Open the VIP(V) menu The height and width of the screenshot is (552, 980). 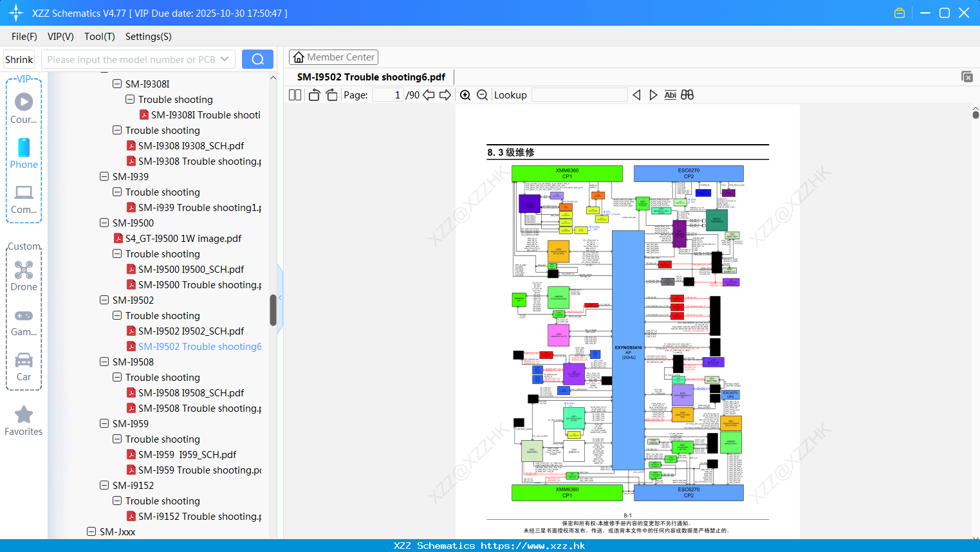[x=60, y=37]
